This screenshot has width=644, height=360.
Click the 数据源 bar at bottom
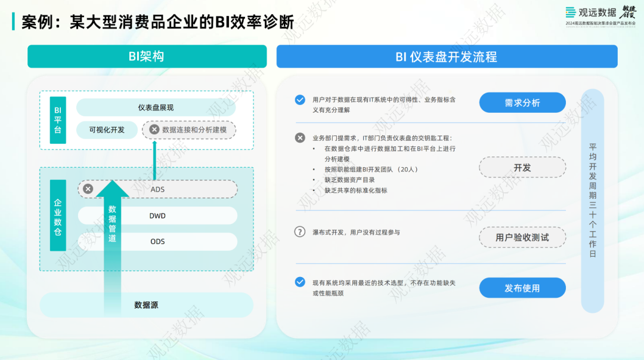tap(146, 305)
